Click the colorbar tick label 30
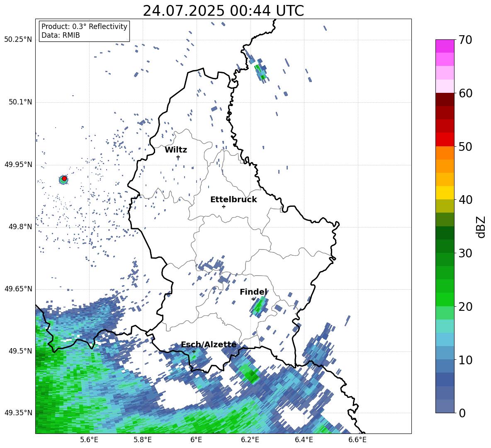The width and height of the screenshot is (491, 448). pos(465,253)
